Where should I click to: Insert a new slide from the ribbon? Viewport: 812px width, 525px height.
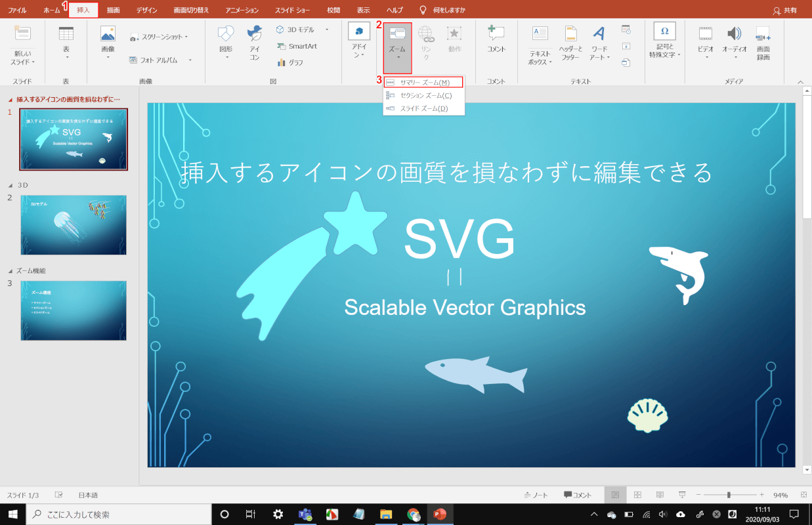pos(22,45)
